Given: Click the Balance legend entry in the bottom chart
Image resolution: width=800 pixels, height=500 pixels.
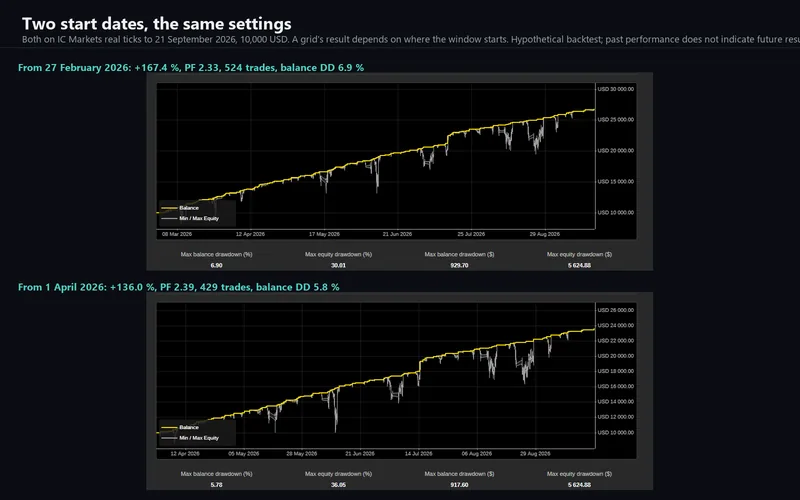Looking at the screenshot, I should pos(180,427).
